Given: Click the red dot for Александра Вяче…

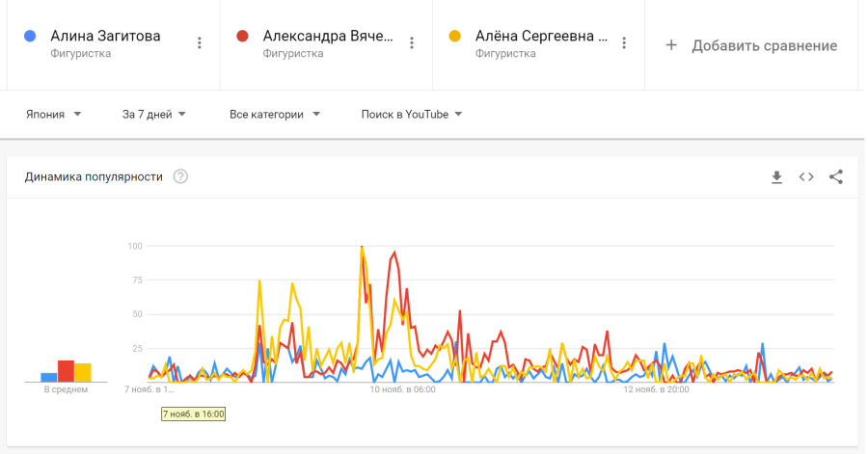Looking at the screenshot, I should pos(243,37).
